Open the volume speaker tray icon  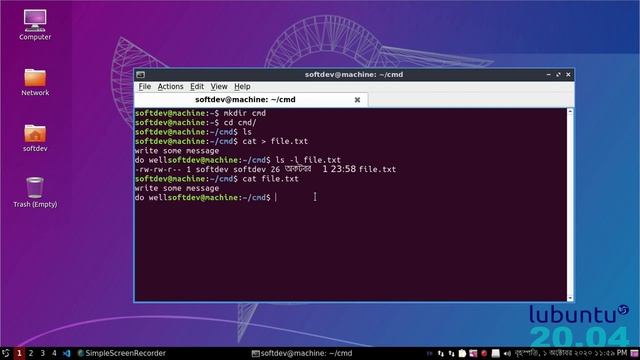tap(507, 353)
